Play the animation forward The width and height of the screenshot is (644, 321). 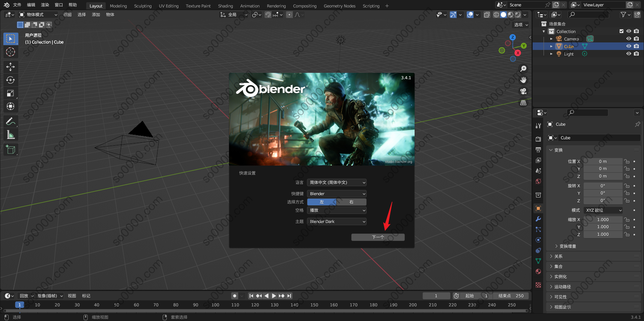274,296
